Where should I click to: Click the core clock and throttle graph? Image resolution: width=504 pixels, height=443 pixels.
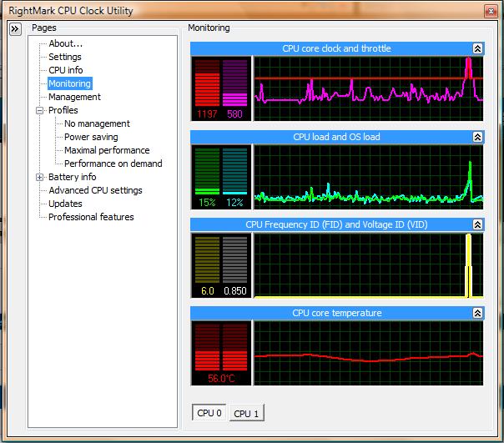click(x=368, y=88)
